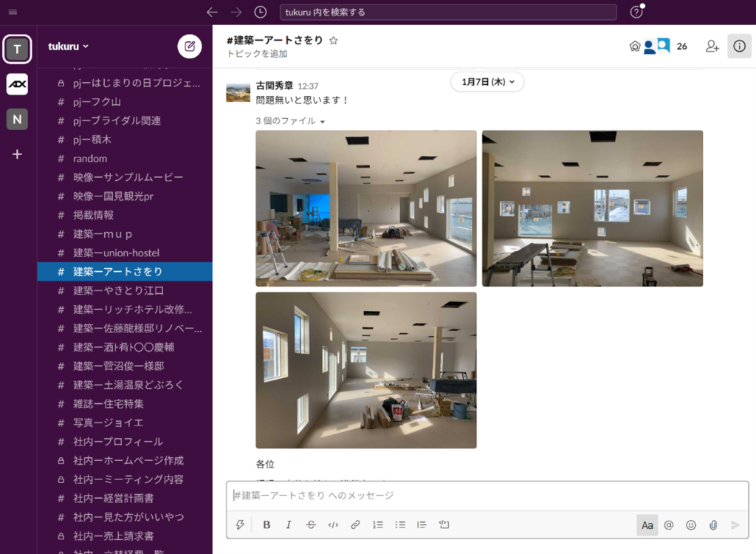The width and height of the screenshot is (756, 554).
Task: Attach a file with the paperclip icon
Action: point(712,524)
